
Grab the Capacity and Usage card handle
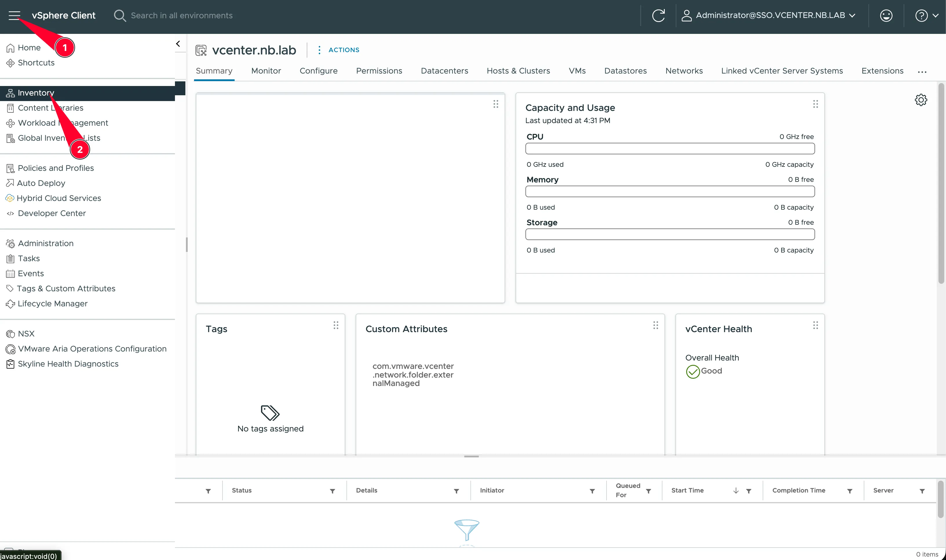[815, 104]
